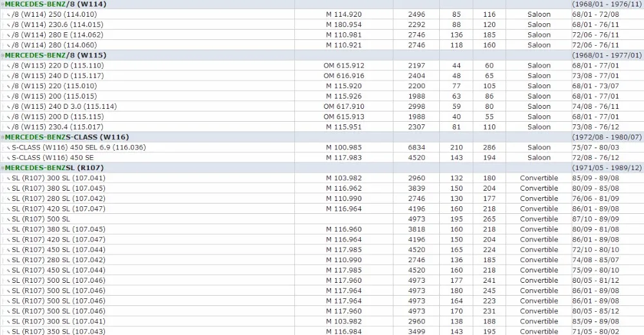Select SL (R107) 500 SL without model code
This screenshot has height=335, width=644.
pos(322,219)
